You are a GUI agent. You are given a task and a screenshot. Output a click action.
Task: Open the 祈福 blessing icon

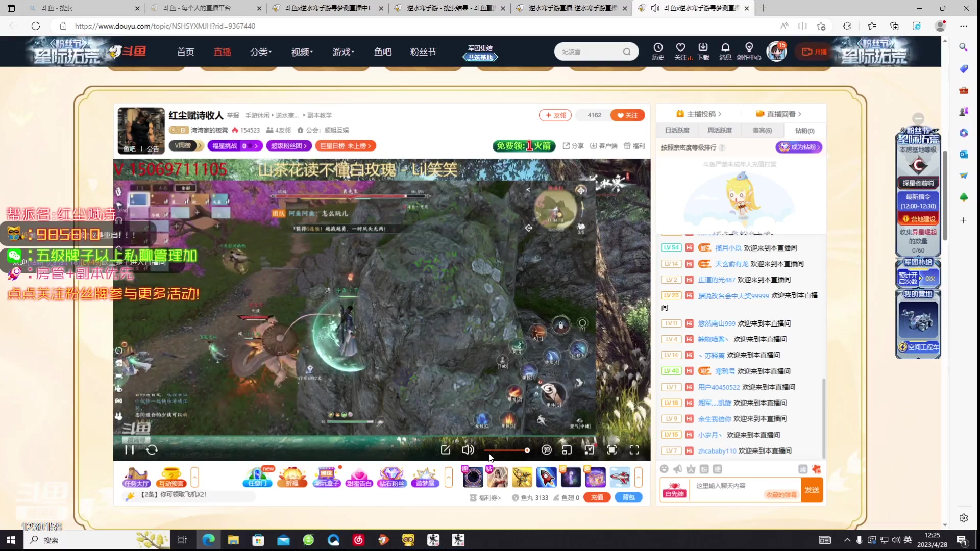(292, 478)
